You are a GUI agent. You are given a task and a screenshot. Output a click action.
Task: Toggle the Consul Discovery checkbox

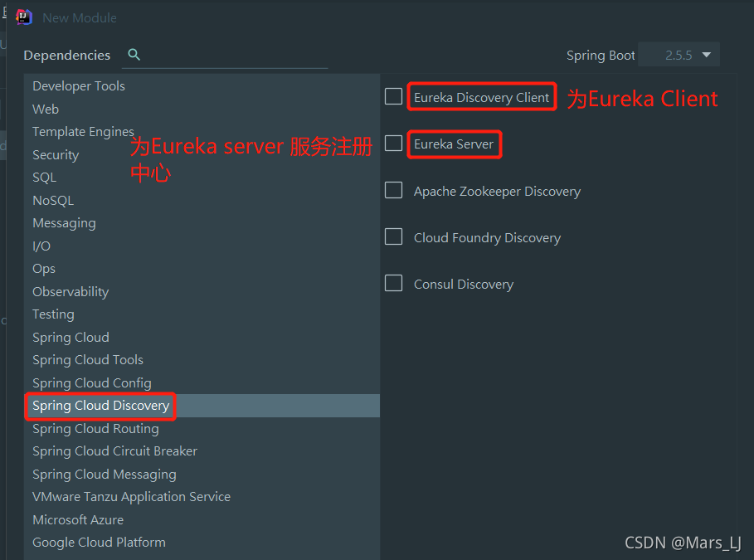(x=393, y=283)
